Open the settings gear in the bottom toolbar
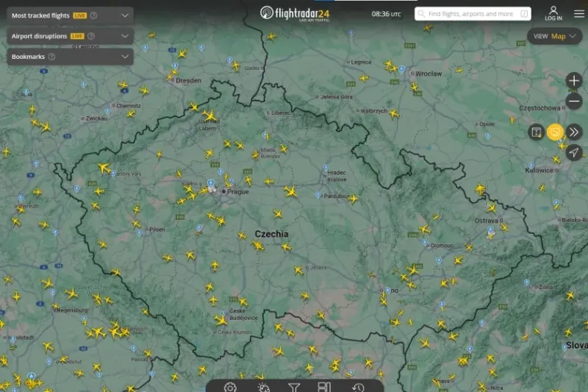This screenshot has height=392, width=588. (230, 387)
